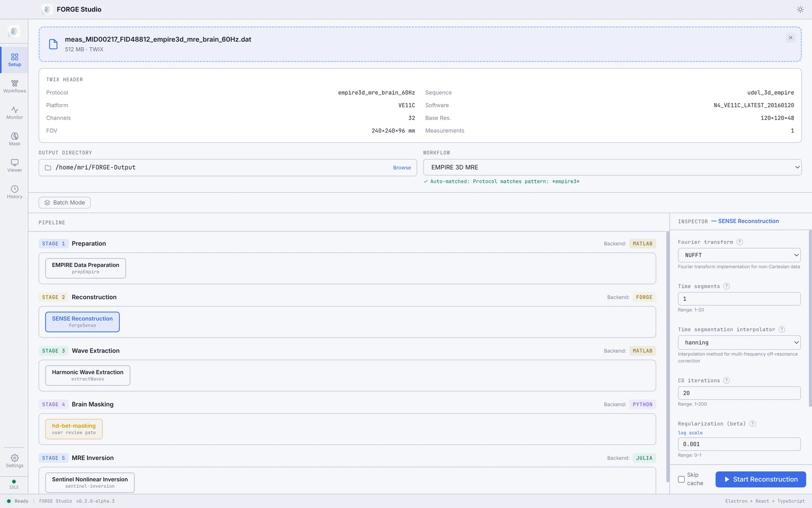Toggle the light/dark theme sun icon

[800, 9]
